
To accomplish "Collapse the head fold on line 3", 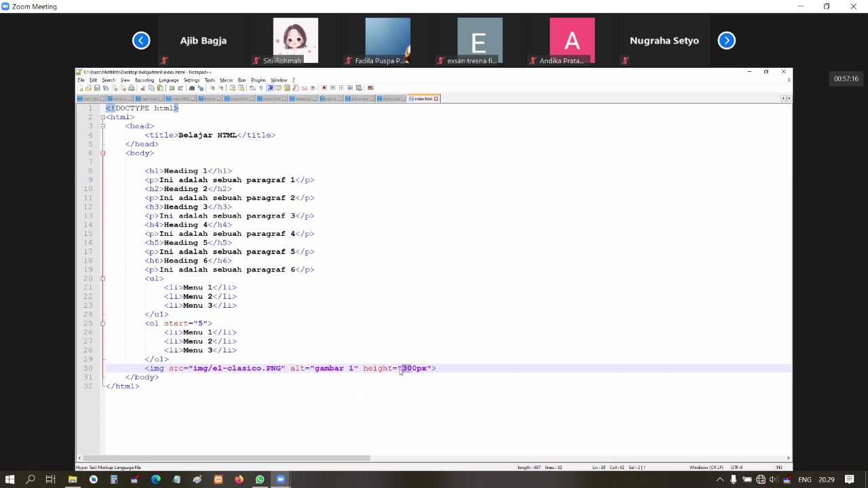I will [103, 126].
